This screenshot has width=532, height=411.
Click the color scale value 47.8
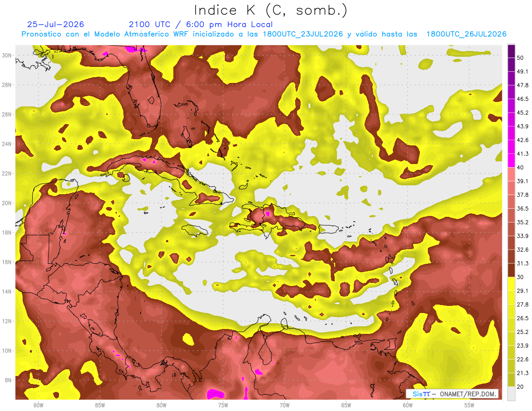(523, 85)
